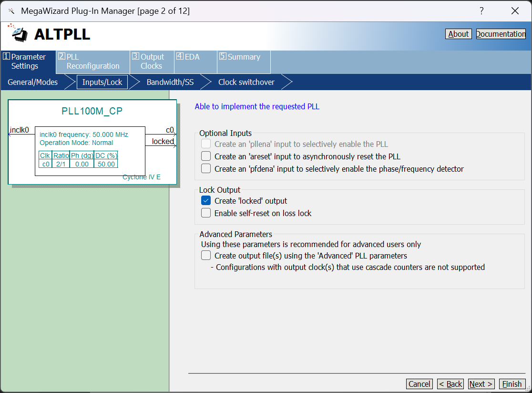Click the 'DC (%)' column header

(106, 155)
